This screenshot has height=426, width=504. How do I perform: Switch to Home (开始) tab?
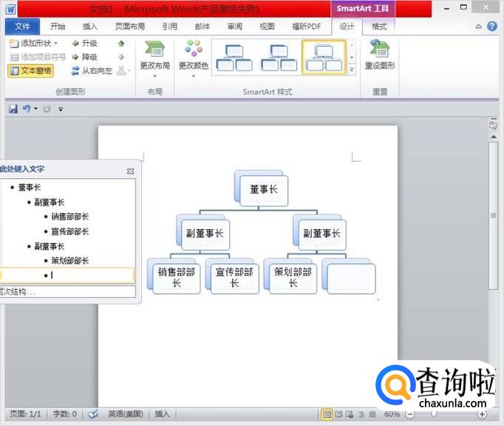[58, 27]
